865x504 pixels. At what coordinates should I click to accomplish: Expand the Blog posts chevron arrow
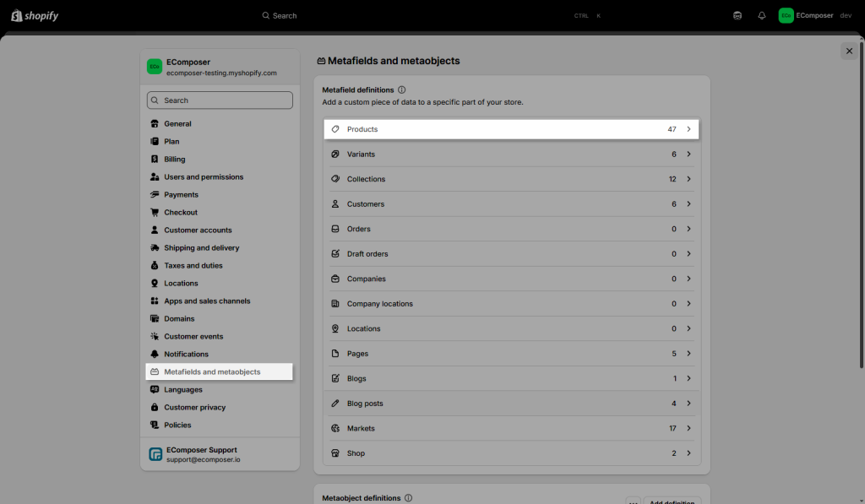(x=688, y=403)
